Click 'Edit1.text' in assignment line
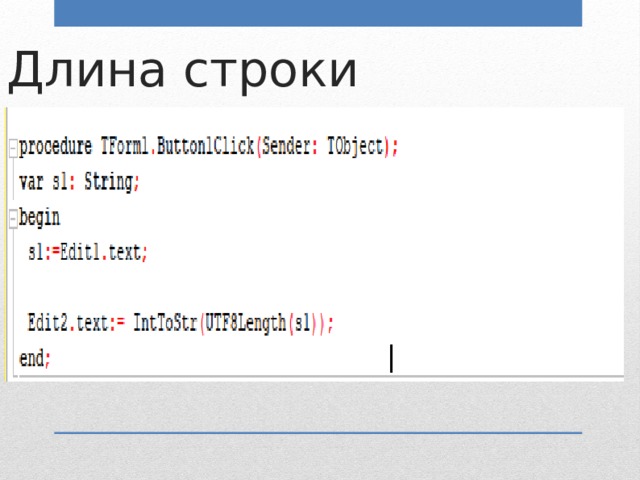Image resolution: width=640 pixels, height=480 pixels. click(100, 252)
